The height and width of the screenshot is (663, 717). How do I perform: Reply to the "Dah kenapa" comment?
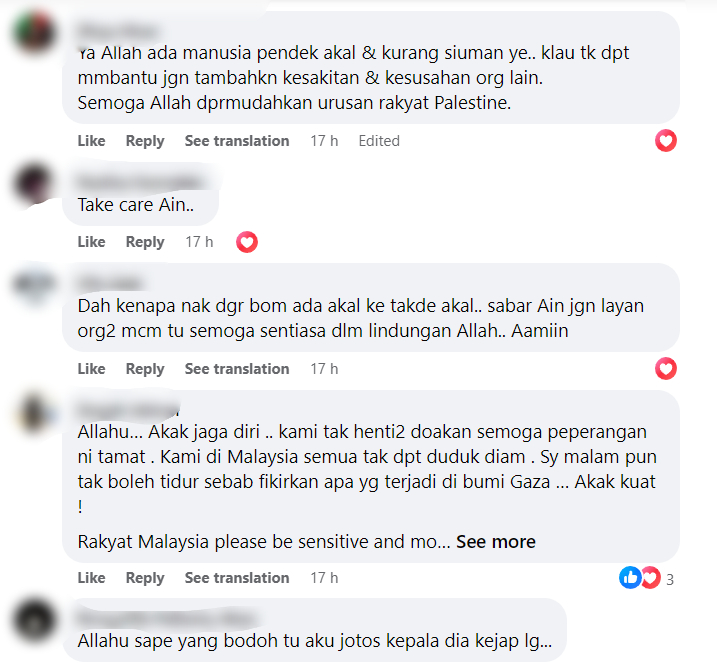[x=145, y=369]
